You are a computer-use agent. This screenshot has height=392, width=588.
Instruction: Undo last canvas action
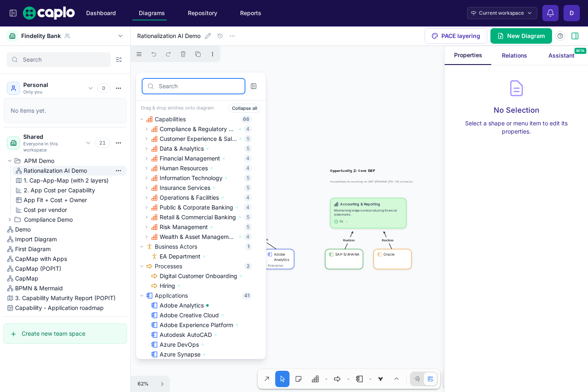click(x=154, y=54)
